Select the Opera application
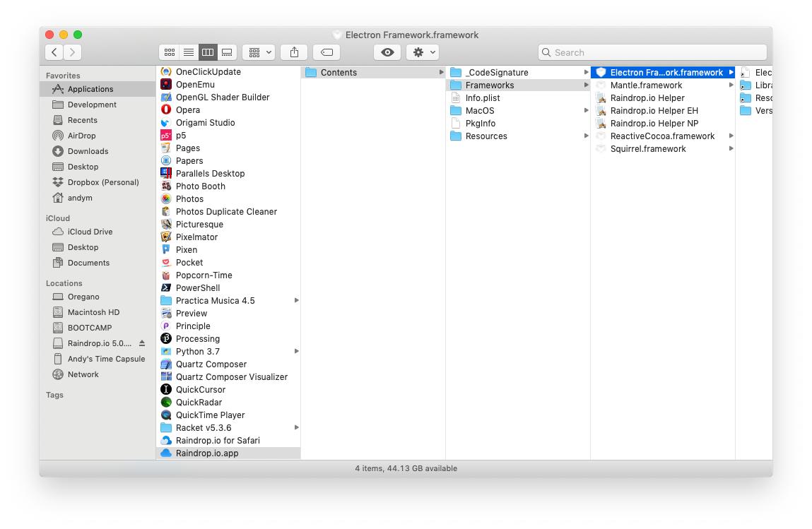The height and width of the screenshot is (529, 812). point(228,109)
